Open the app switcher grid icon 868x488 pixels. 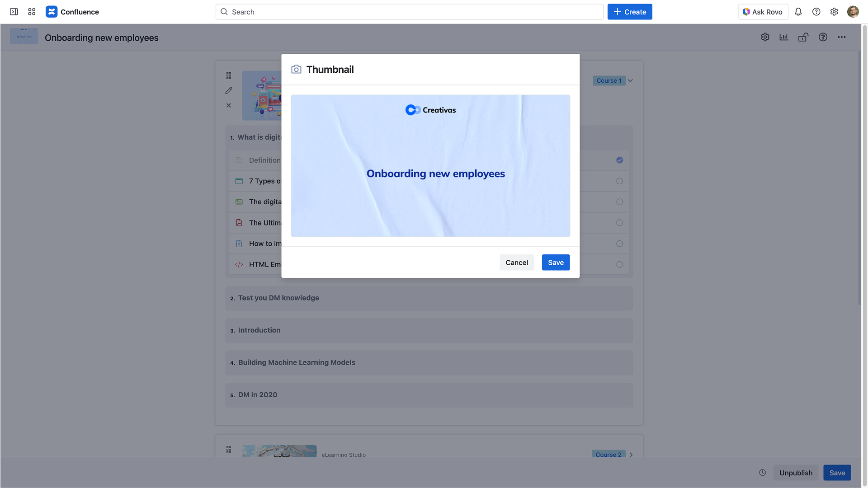[32, 12]
